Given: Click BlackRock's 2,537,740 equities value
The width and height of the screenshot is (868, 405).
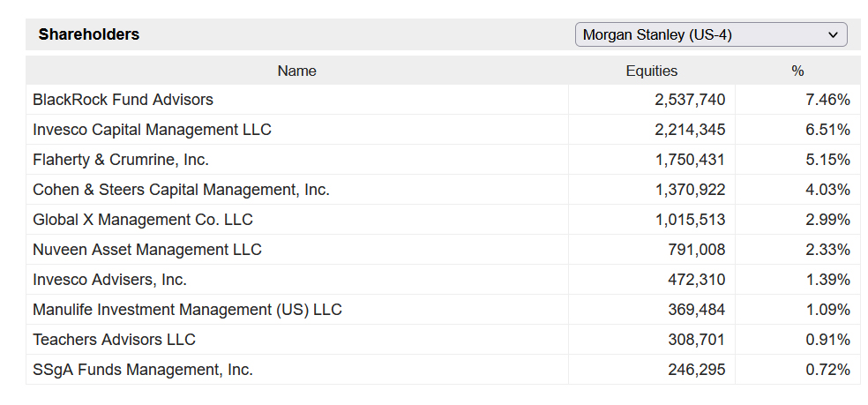Looking at the screenshot, I should point(690,100).
